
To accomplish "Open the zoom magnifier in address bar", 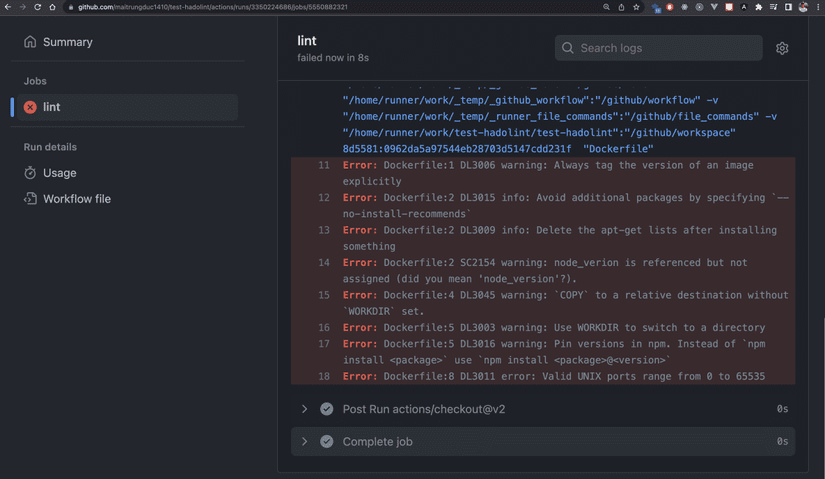I will point(606,7).
